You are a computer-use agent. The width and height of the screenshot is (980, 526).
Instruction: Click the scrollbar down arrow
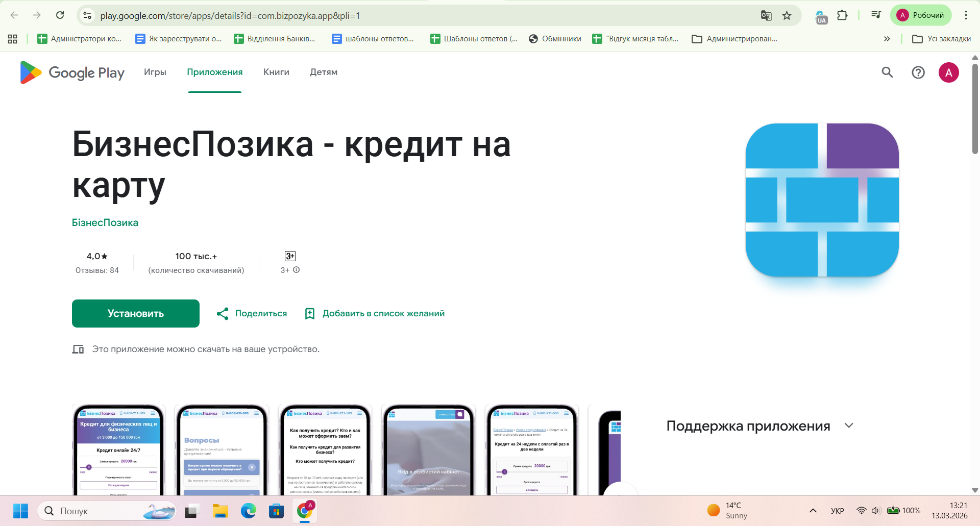click(975, 490)
